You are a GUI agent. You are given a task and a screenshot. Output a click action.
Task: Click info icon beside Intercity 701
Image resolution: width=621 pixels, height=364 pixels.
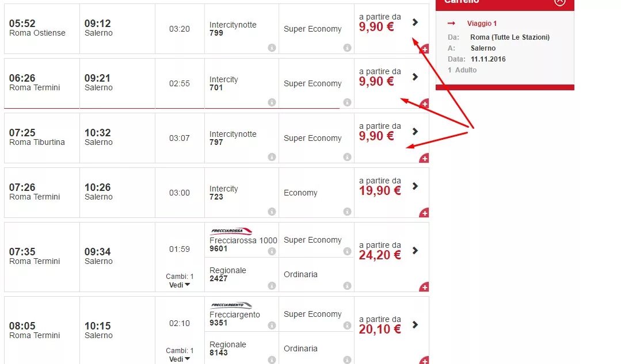272,102
